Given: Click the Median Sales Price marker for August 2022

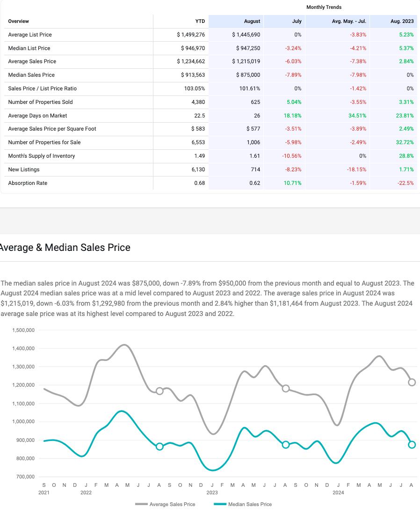Looking at the screenshot, I should click(159, 447).
